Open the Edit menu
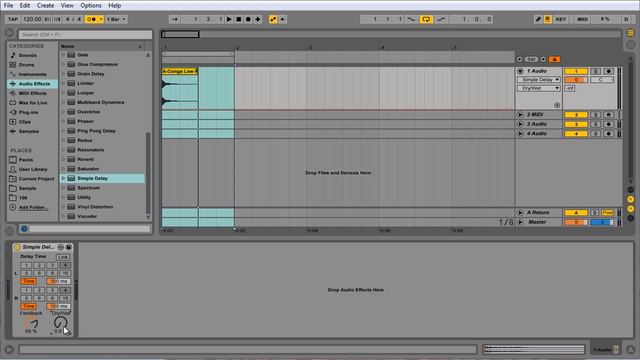The image size is (640, 360). point(25,5)
